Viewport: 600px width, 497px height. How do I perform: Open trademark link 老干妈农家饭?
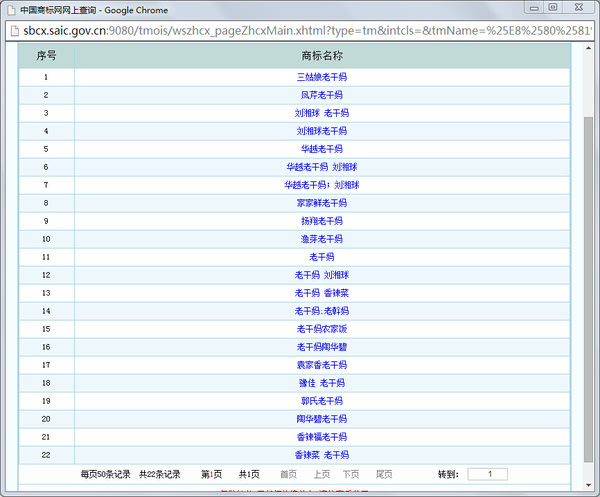tap(322, 329)
